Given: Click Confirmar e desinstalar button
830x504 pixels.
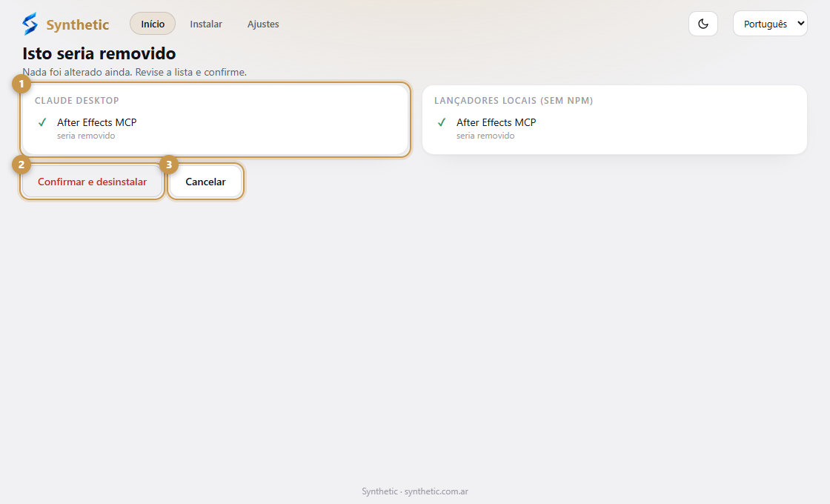Looking at the screenshot, I should point(92,182).
